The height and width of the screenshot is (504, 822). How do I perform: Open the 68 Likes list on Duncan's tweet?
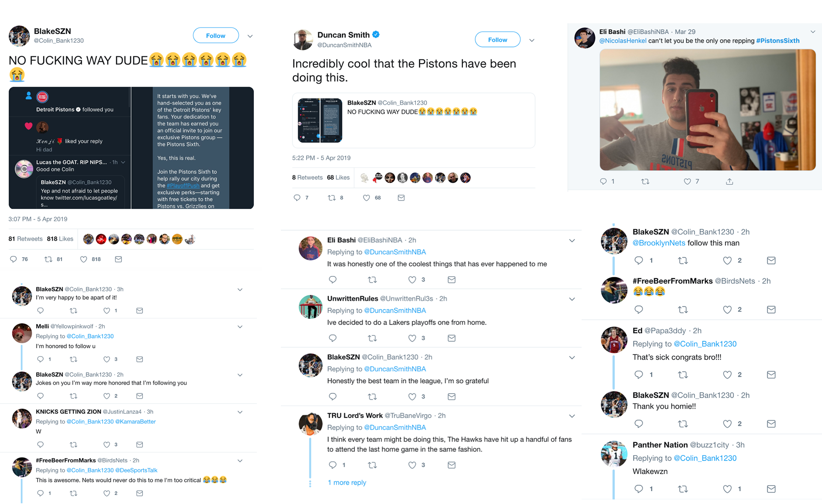[x=338, y=178]
